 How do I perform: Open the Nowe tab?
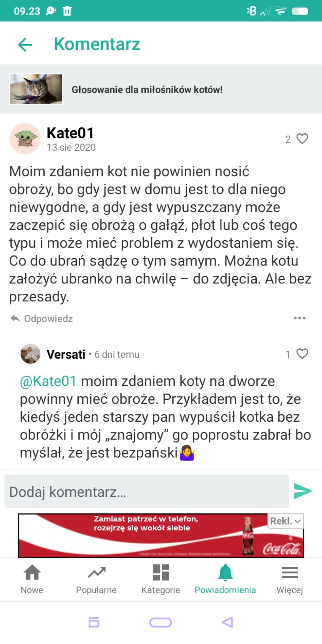coord(32,579)
